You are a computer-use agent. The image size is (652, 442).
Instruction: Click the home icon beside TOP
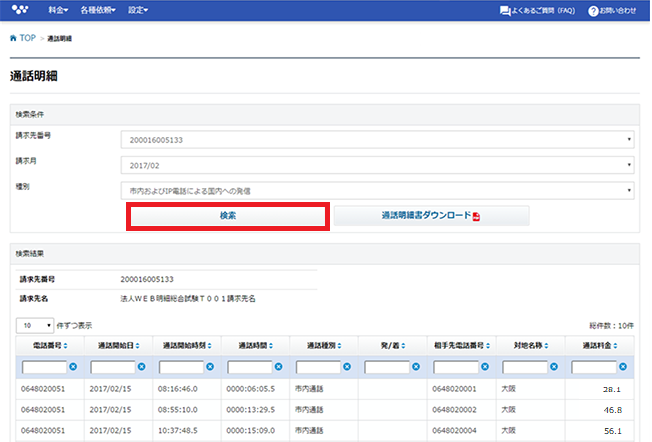13,38
